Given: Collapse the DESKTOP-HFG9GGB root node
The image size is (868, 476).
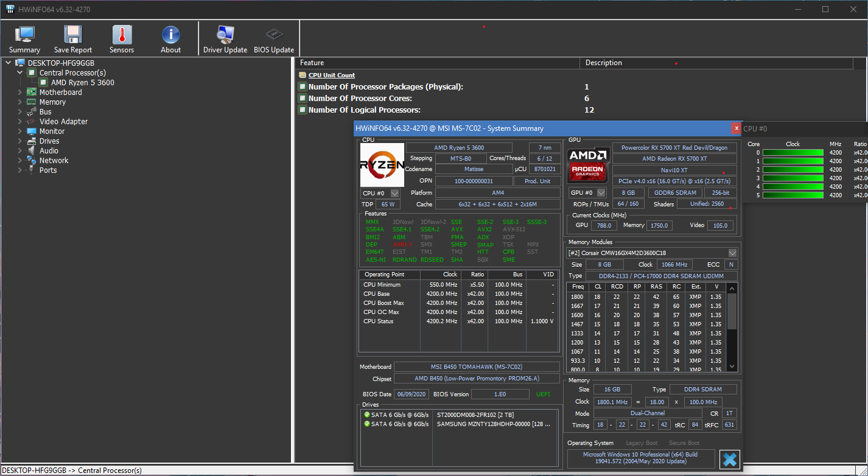Looking at the screenshot, I should point(8,63).
